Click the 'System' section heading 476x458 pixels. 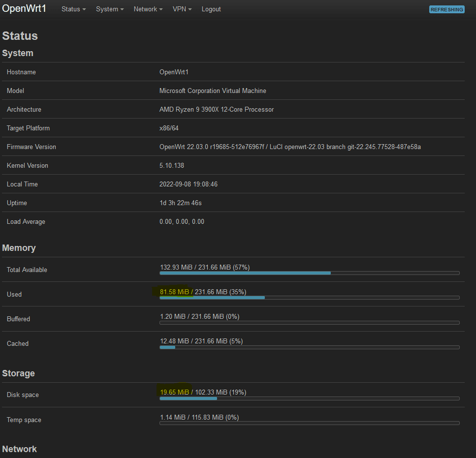pos(18,53)
